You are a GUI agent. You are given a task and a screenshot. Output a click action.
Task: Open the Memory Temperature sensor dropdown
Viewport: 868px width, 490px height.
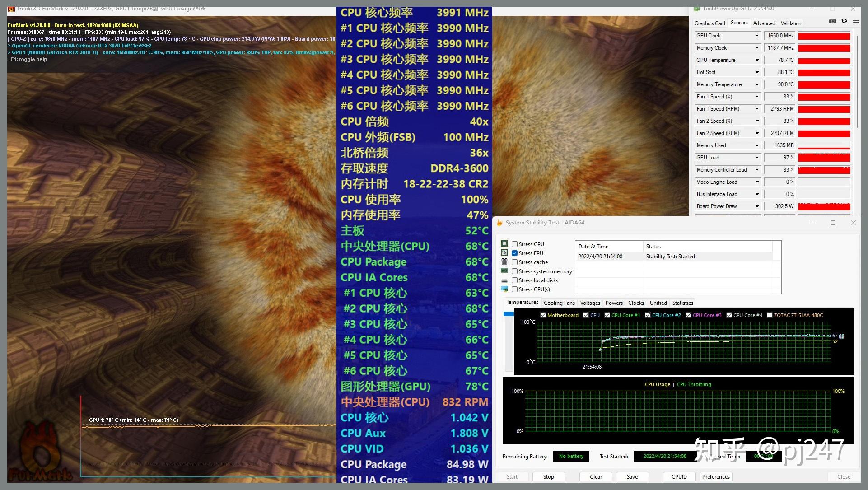tap(757, 84)
